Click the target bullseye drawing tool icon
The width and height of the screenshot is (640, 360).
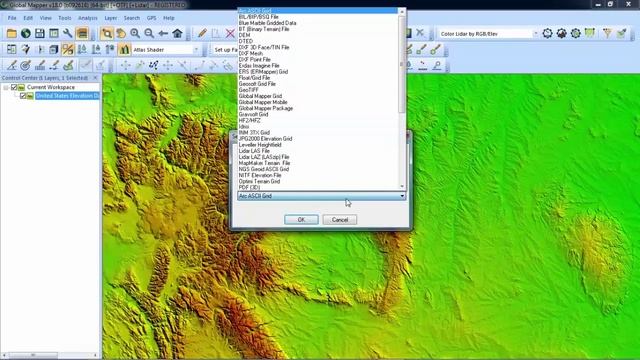[x=25, y=65]
